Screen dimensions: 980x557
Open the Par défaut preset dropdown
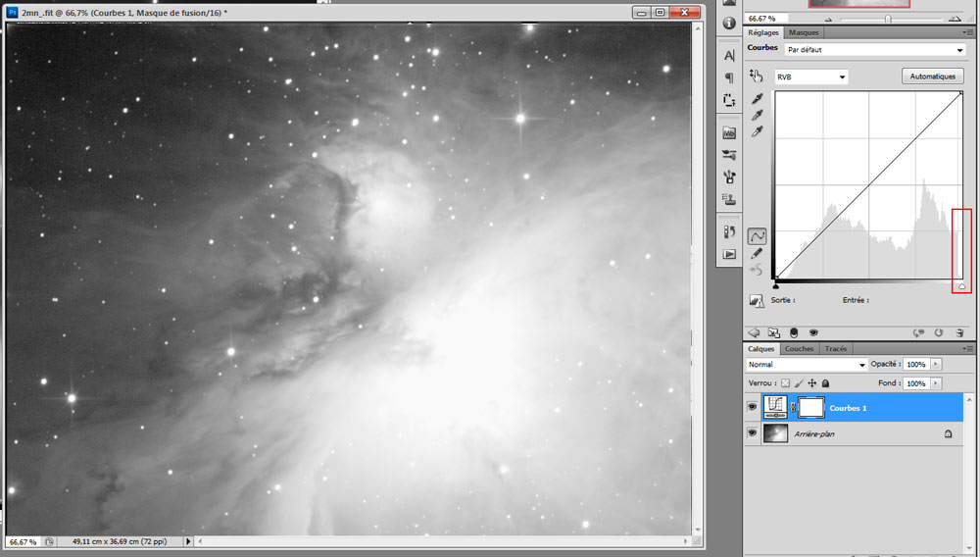874,49
